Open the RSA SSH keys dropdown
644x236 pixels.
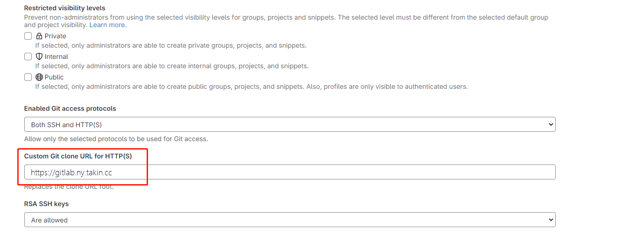(x=290, y=220)
